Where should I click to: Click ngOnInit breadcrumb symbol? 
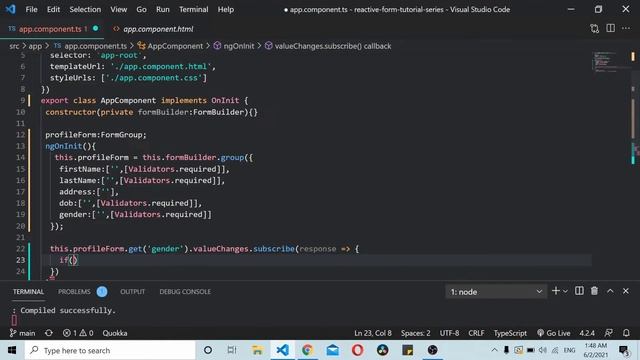[x=239, y=46]
